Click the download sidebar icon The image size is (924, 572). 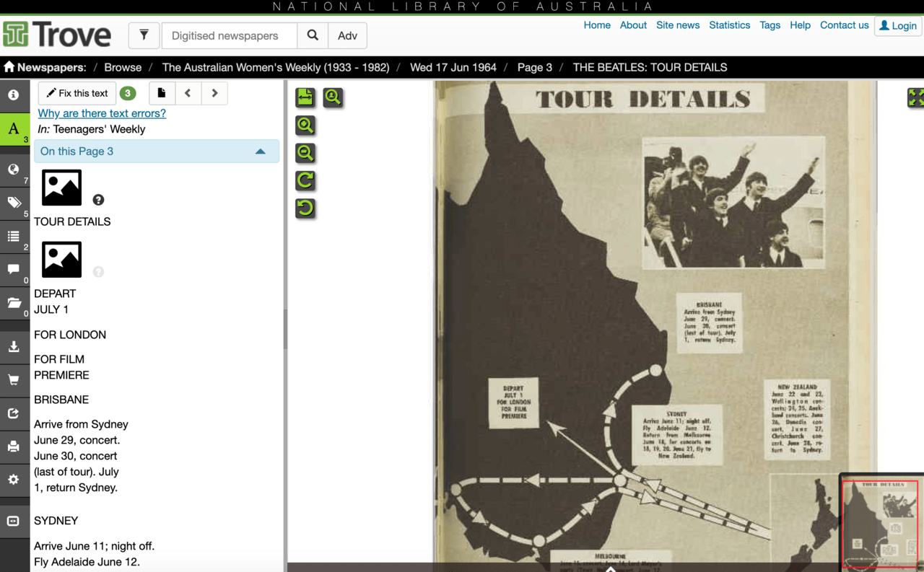click(14, 347)
